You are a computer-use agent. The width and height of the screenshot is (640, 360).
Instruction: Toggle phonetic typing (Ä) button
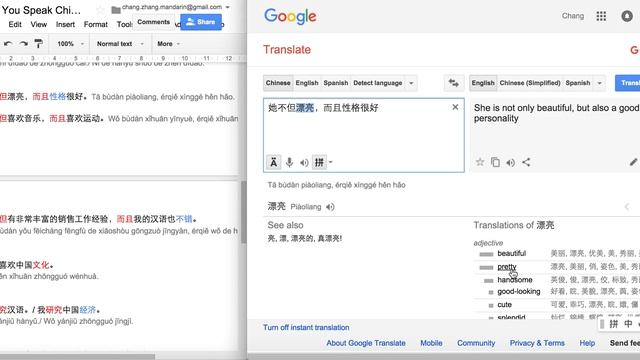pos(273,162)
